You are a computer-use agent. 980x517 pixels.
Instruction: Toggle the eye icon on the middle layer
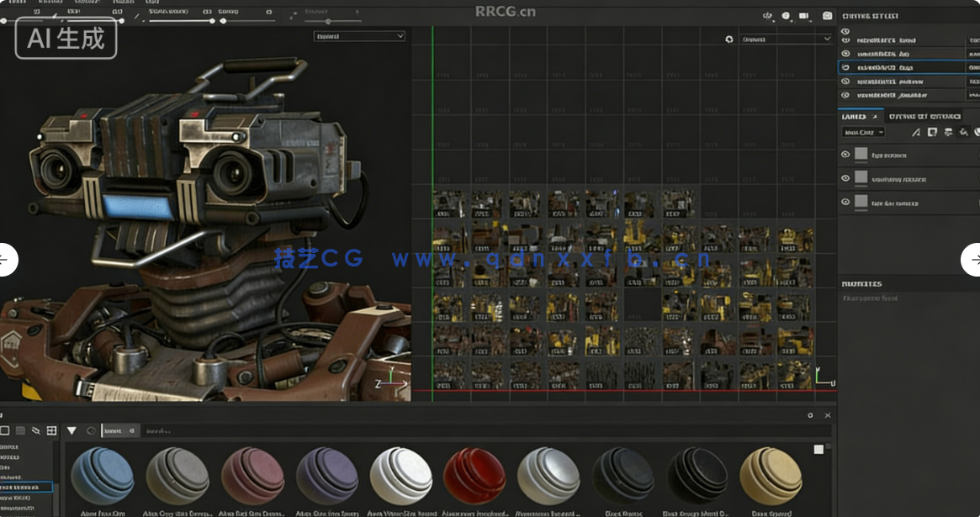pos(845,178)
